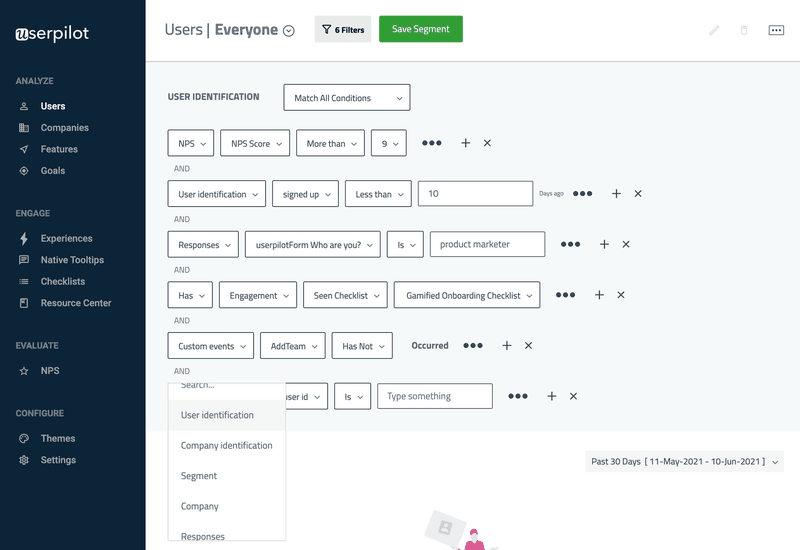The image size is (800, 550).
Task: Open the Less than operator dropdown
Action: tap(378, 193)
